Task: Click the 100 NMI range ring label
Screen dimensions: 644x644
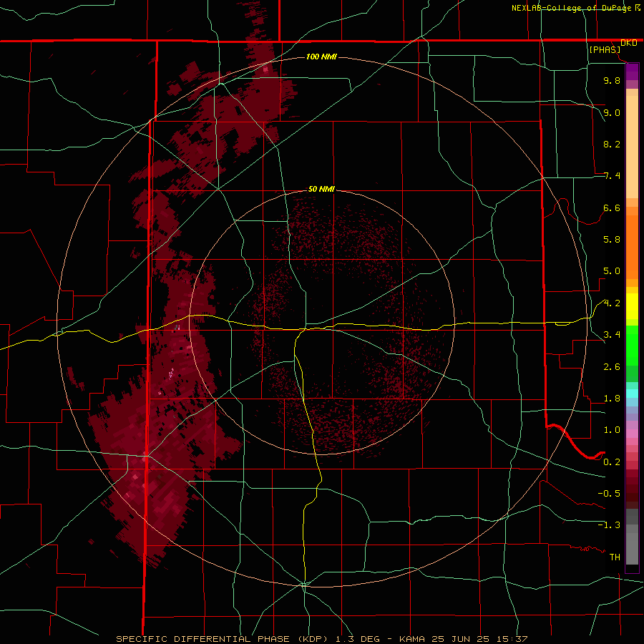Action: click(x=321, y=57)
